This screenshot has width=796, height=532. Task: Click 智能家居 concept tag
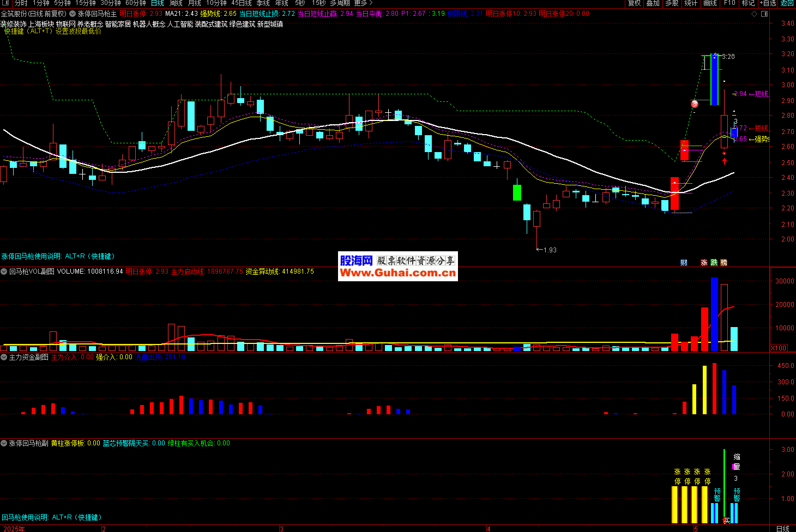pyautogui.click(x=118, y=24)
